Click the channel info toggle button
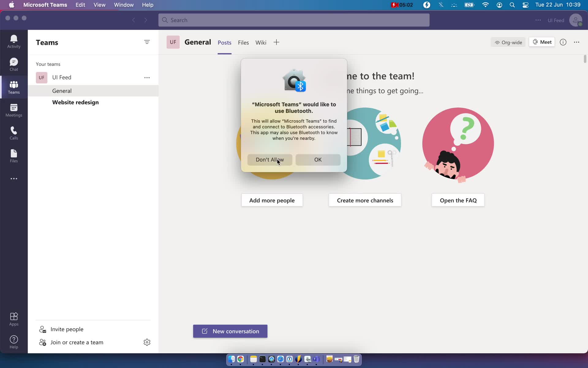The height and width of the screenshot is (368, 588). [563, 42]
